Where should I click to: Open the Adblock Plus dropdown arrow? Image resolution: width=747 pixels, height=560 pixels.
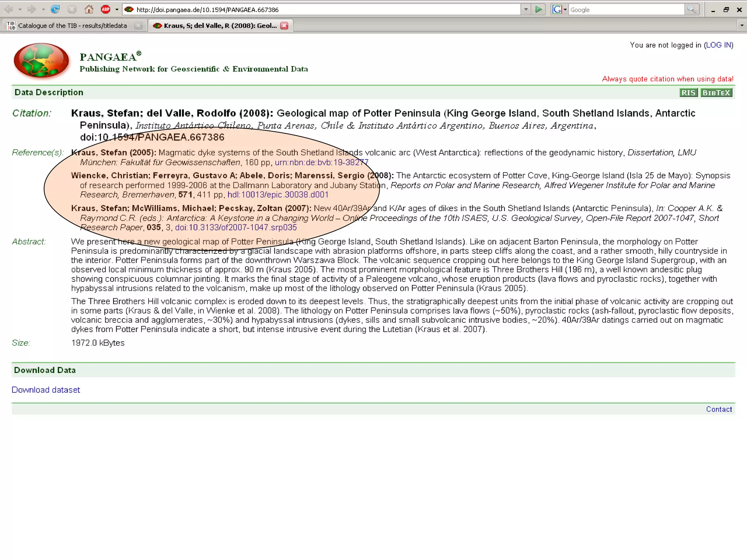pos(117,9)
